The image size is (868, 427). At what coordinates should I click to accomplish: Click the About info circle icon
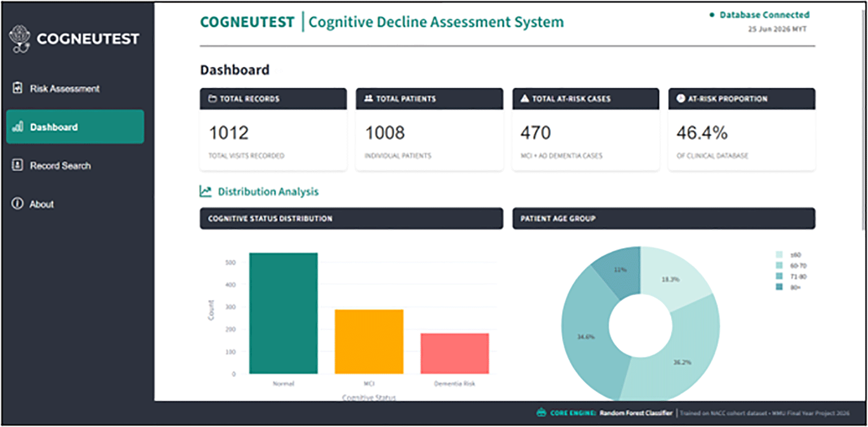click(18, 204)
